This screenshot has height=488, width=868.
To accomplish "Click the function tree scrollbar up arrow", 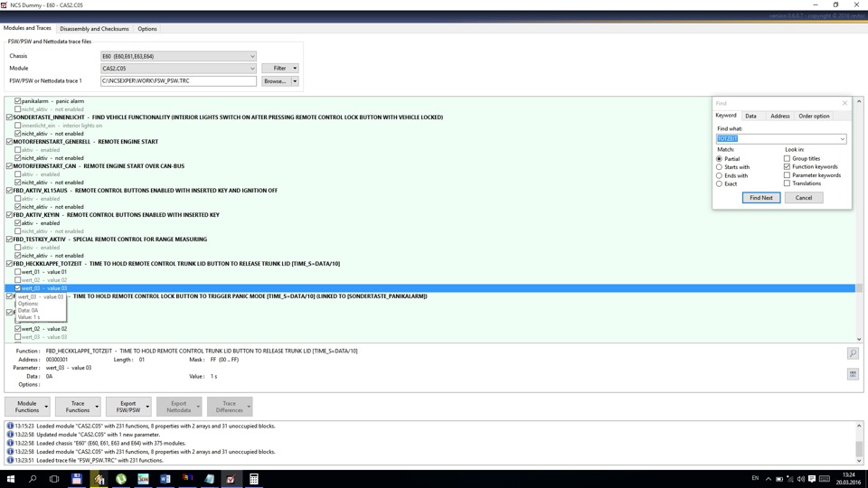I will pyautogui.click(x=859, y=101).
